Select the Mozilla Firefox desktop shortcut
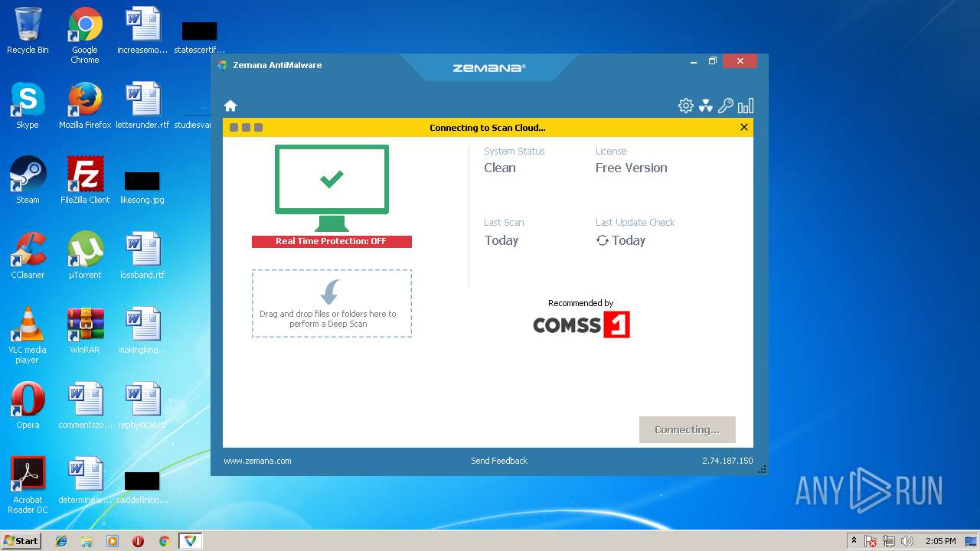 [x=85, y=106]
